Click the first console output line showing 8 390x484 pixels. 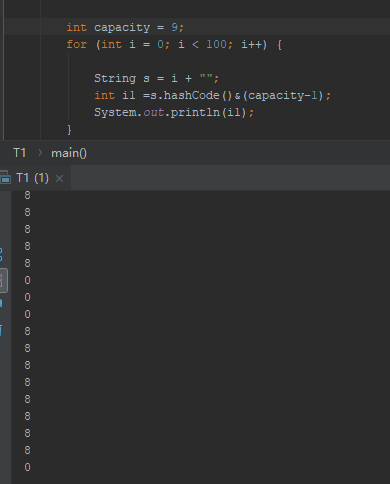(x=27, y=195)
